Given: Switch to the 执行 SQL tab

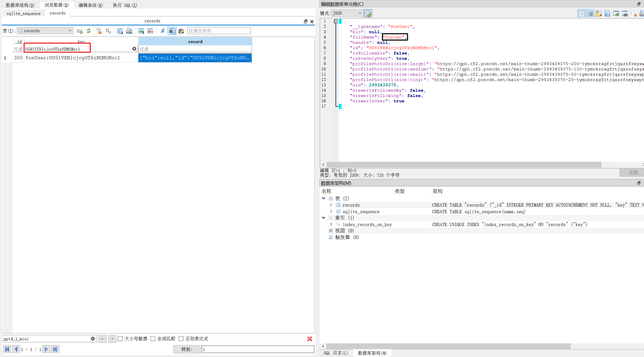Looking at the screenshot, I should 125,5.
